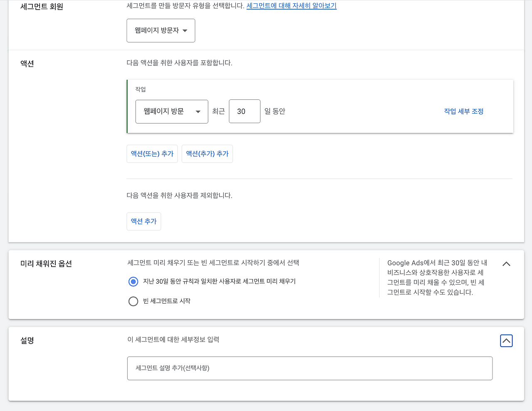Viewport: 532px width, 411px height.
Task: Click the 세그먼트 회원 section label
Action: (x=41, y=7)
